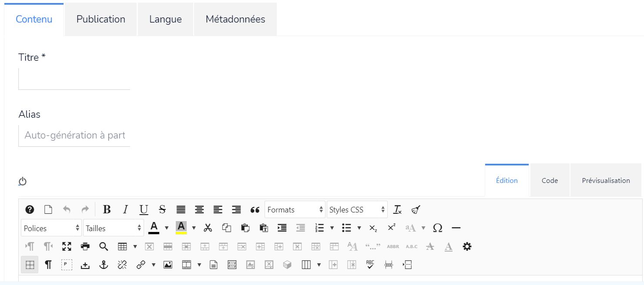Click the editor help question mark icon
The image size is (644, 285).
click(x=30, y=210)
